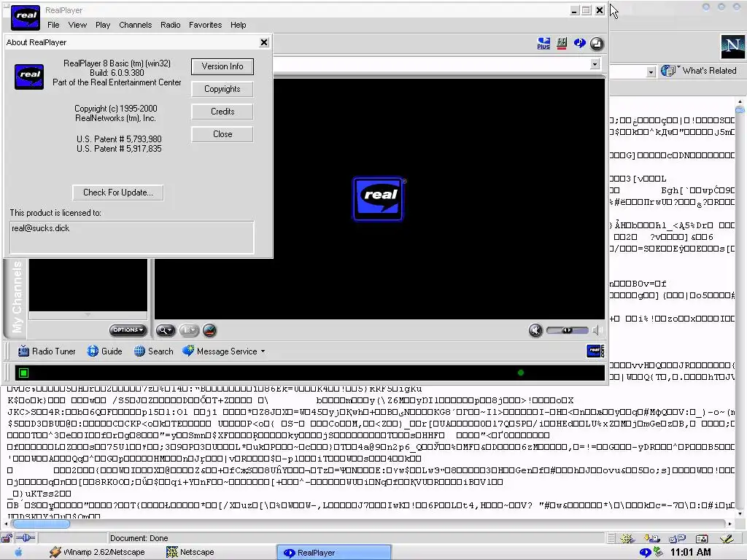
Task: Click the Apple-style start icon on taskbar
Action: click(x=18, y=553)
